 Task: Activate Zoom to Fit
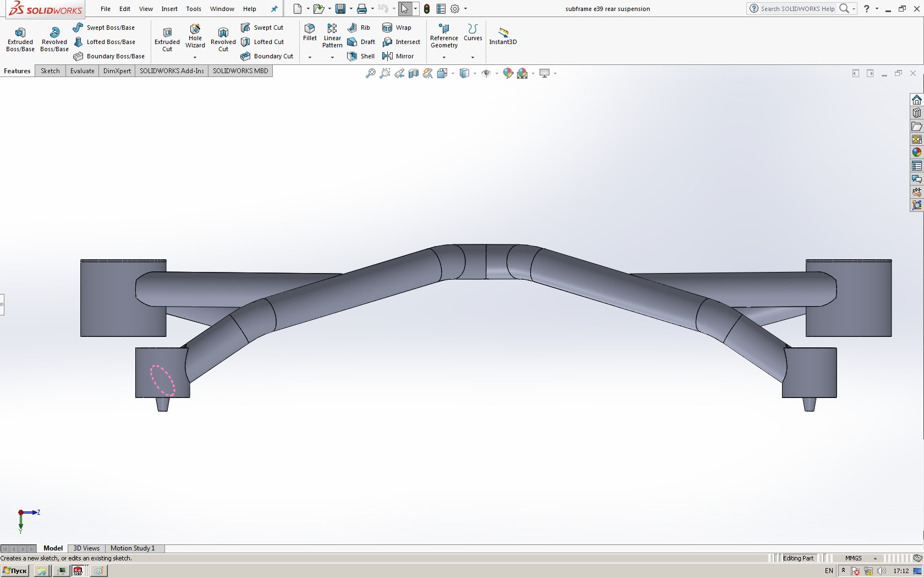click(370, 73)
